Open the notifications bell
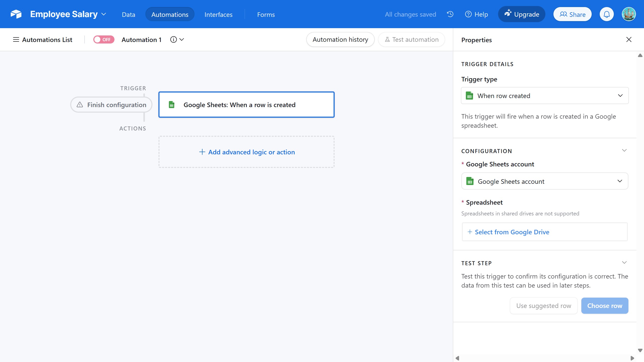This screenshot has width=644, height=362. (x=607, y=15)
